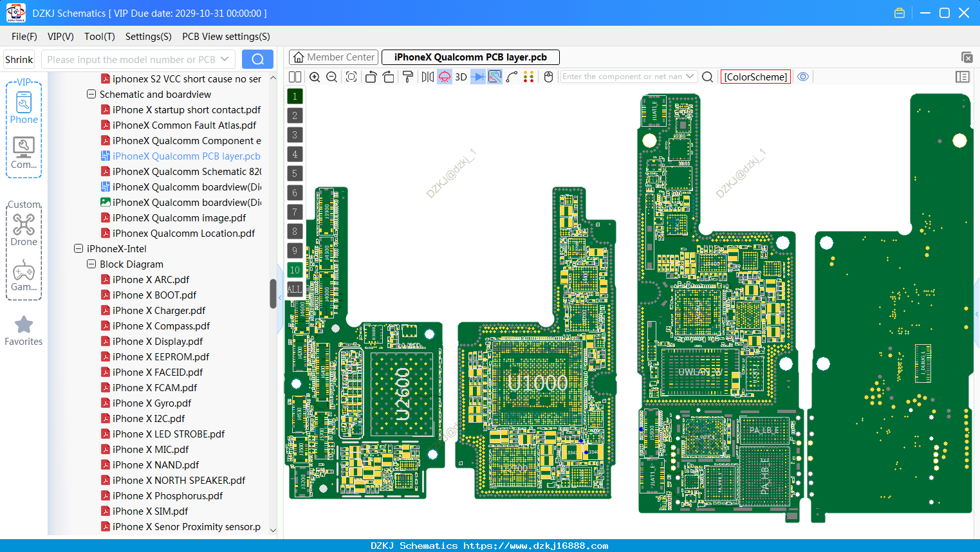This screenshot has height=552, width=980.
Task: Click the fit-to-screen icon
Action: coord(351,77)
